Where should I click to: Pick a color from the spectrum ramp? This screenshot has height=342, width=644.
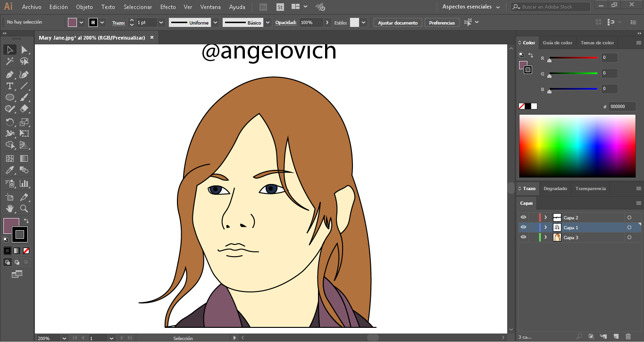pyautogui.click(x=577, y=146)
